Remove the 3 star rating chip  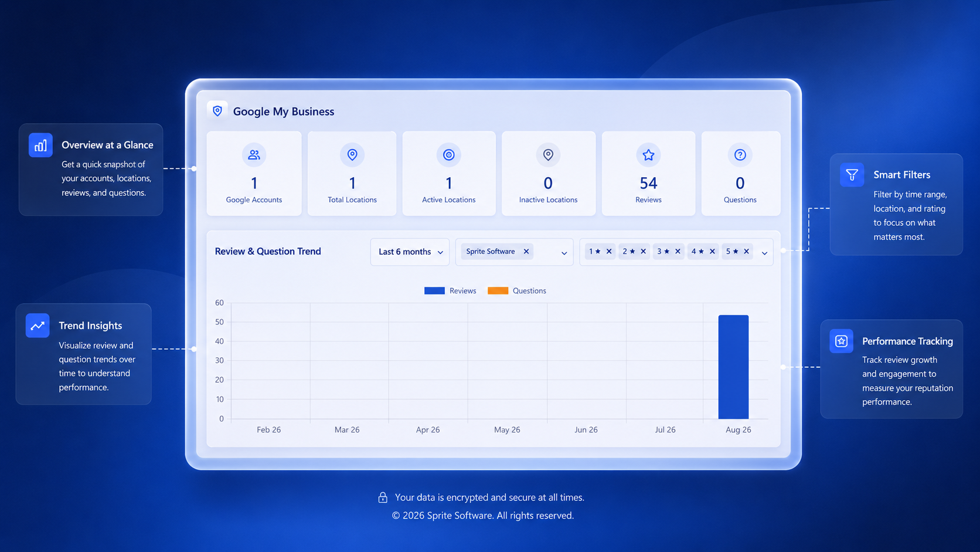click(x=678, y=251)
